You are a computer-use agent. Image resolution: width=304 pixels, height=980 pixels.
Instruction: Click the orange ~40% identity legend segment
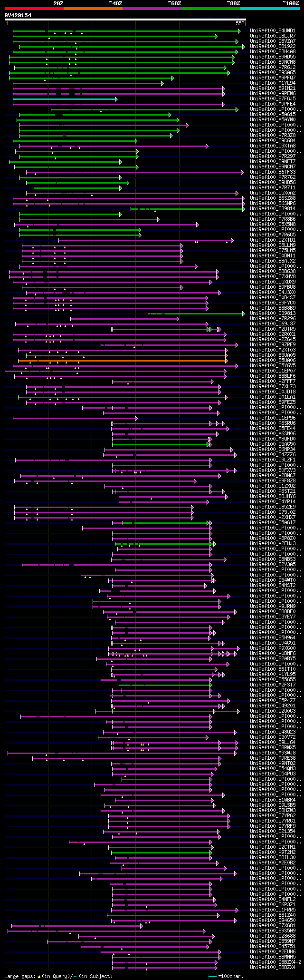coord(93,9)
